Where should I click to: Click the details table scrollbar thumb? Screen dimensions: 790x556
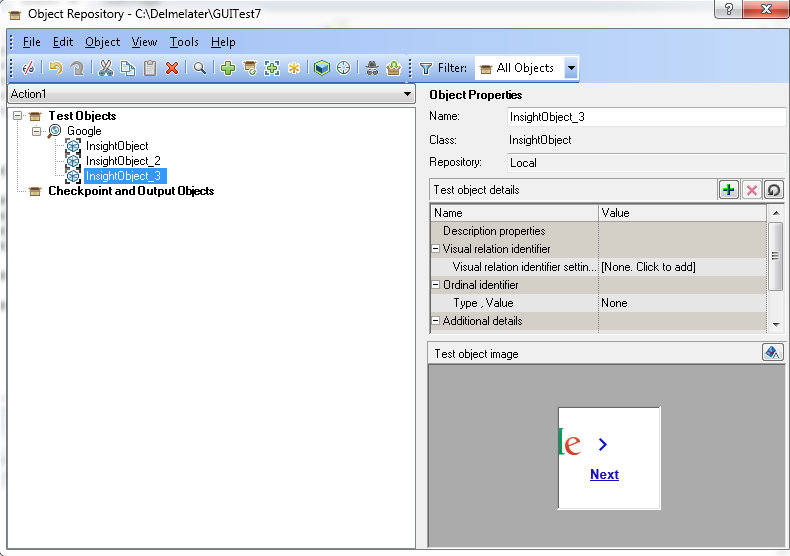click(775, 256)
